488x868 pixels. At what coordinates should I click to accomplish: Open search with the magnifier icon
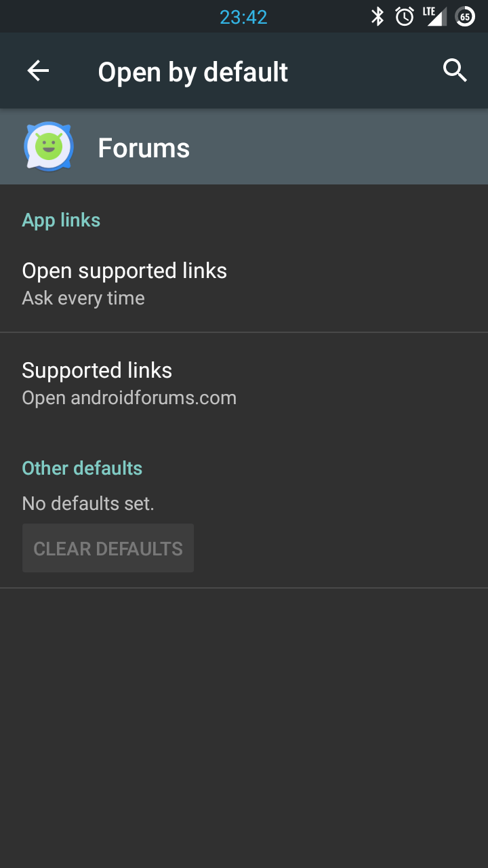(x=455, y=71)
